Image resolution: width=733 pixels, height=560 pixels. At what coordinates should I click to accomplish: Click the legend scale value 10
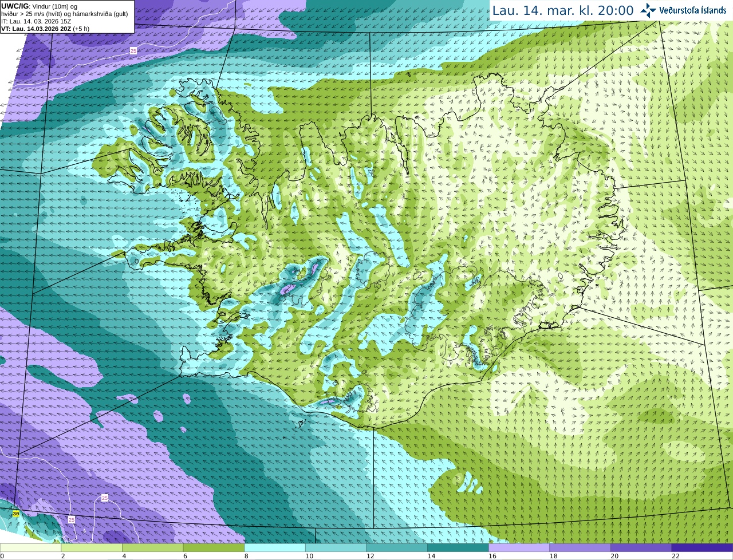(x=309, y=556)
